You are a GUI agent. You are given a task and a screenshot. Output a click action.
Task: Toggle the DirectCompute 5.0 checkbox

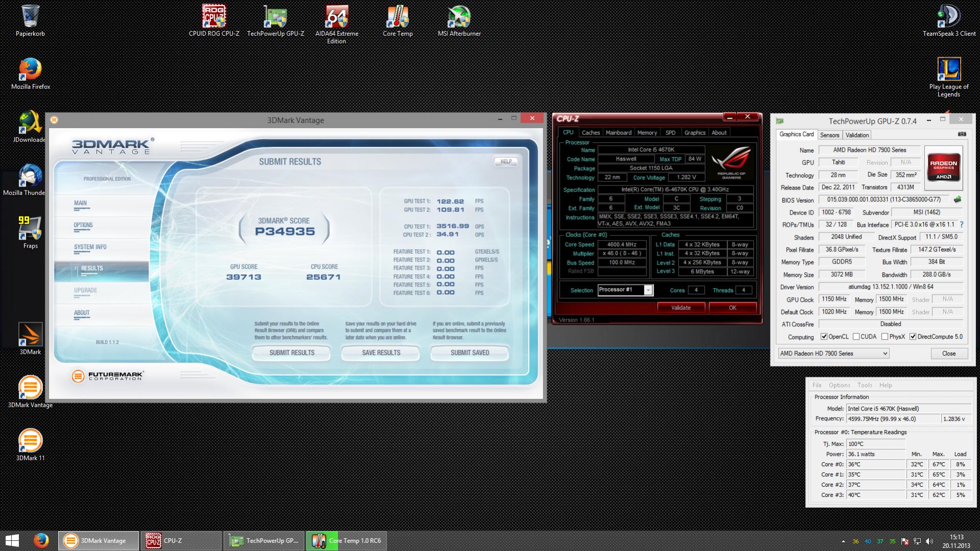click(x=913, y=337)
